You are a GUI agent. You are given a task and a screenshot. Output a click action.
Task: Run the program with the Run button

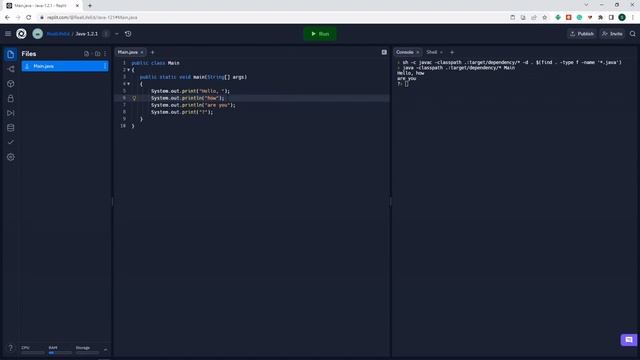point(320,34)
